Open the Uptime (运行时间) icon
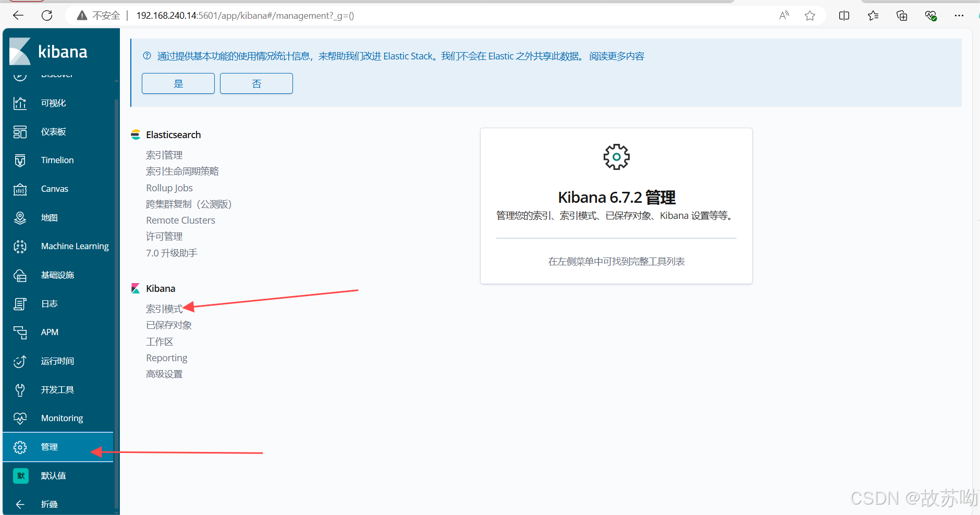Image resolution: width=980 pixels, height=515 pixels. coord(20,361)
